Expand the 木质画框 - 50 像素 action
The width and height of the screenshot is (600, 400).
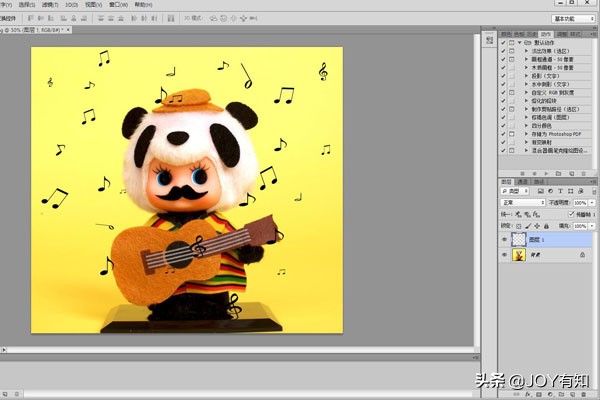point(526,67)
